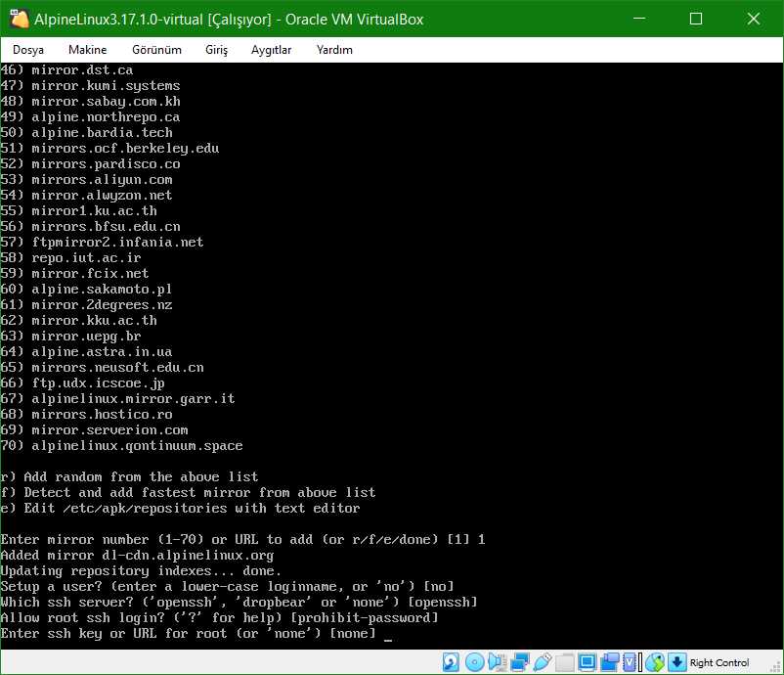Screen dimensions: 784x675
Task: Maximize the VirtualBox window
Action: tap(695, 19)
